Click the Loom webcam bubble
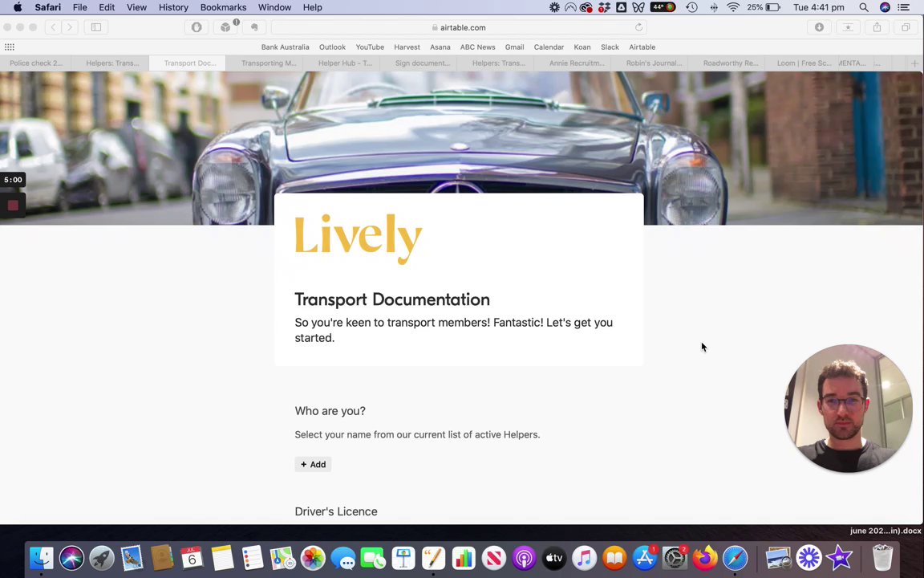 [x=849, y=408]
